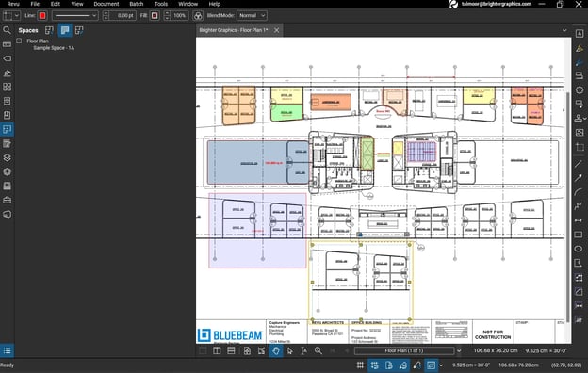Toggle Snap to Content in status bar

coord(388,365)
